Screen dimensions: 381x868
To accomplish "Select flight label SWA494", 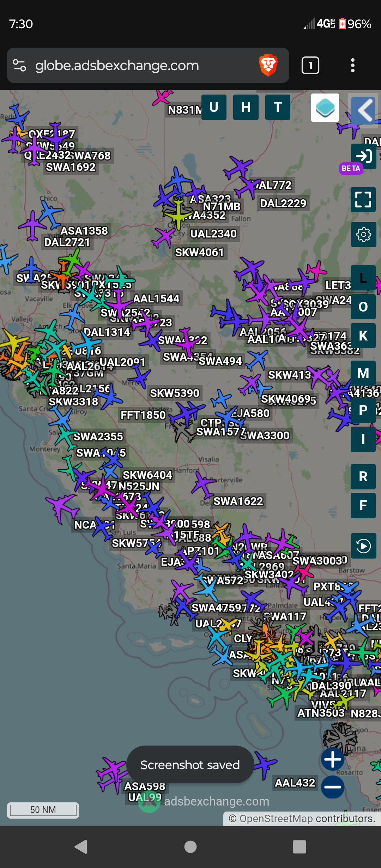I will (x=220, y=361).
